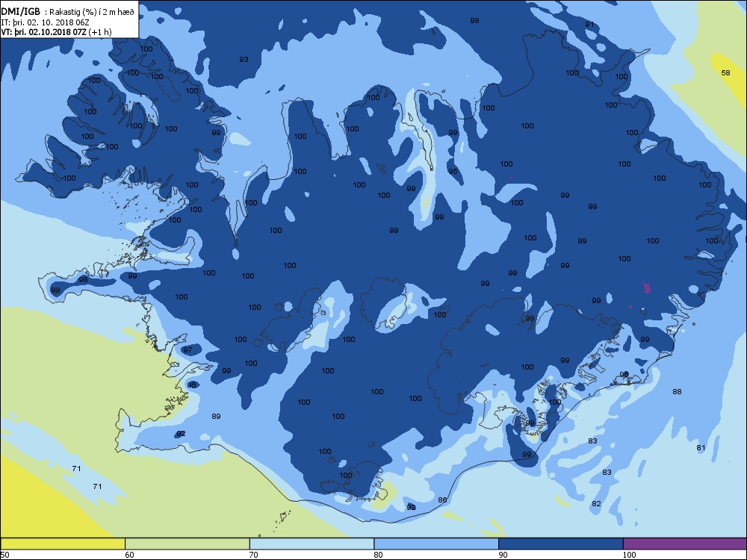Click the yellow 50–60 legend color segment
Screen dimensions: 747x560
click(x=63, y=544)
